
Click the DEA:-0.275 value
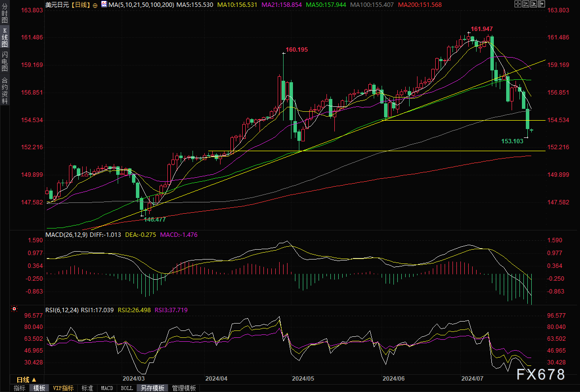pos(140,235)
